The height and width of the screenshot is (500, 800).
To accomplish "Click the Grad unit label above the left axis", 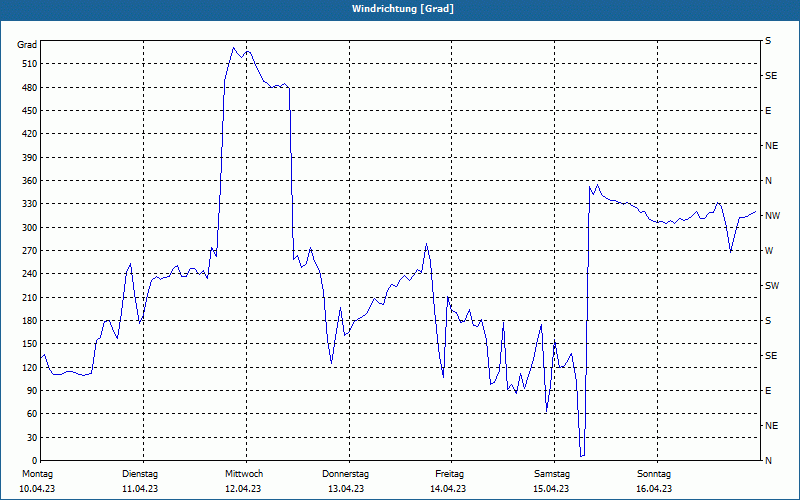I will pyautogui.click(x=27, y=45).
